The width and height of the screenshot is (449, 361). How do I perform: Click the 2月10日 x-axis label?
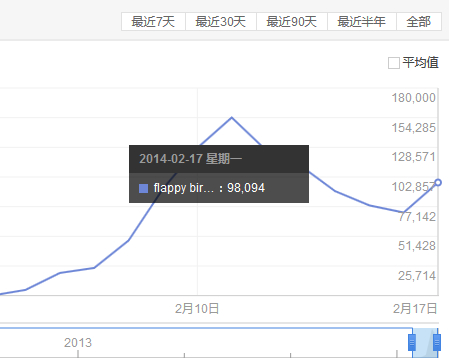point(197,309)
